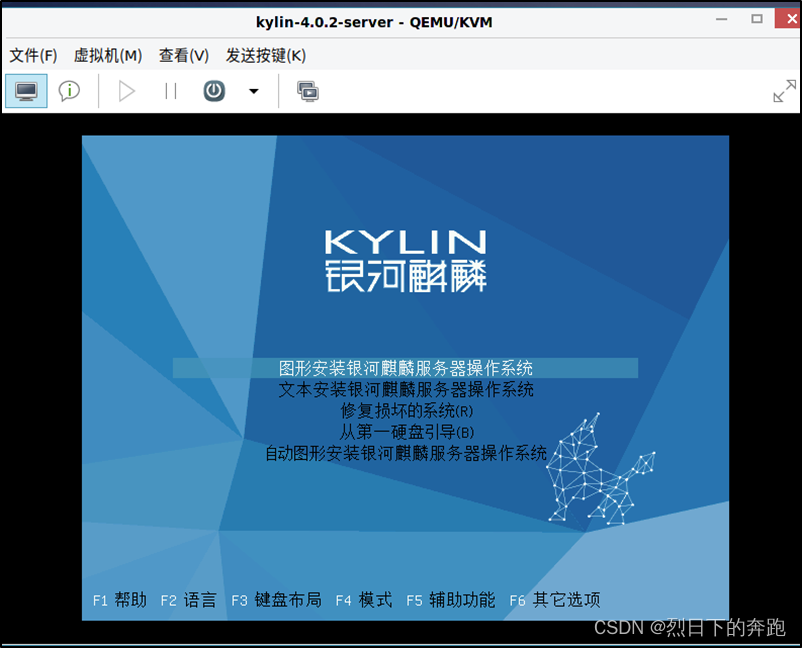Open virtual hardware details info icon

click(69, 91)
